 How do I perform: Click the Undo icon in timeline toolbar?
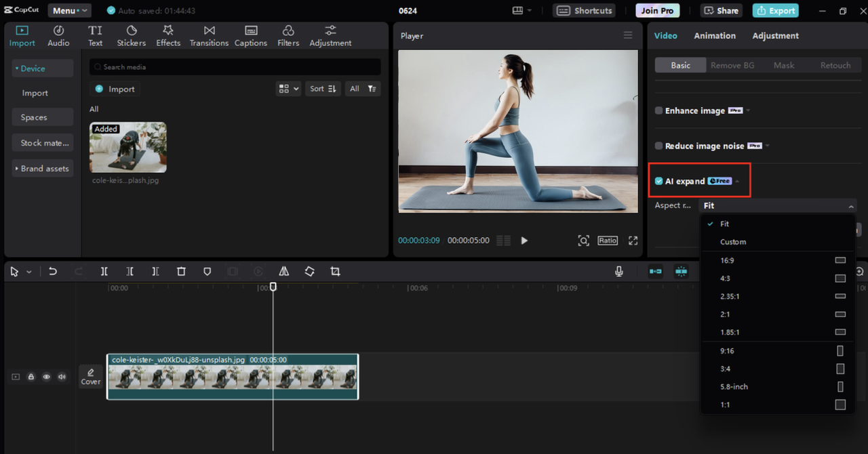(53, 271)
